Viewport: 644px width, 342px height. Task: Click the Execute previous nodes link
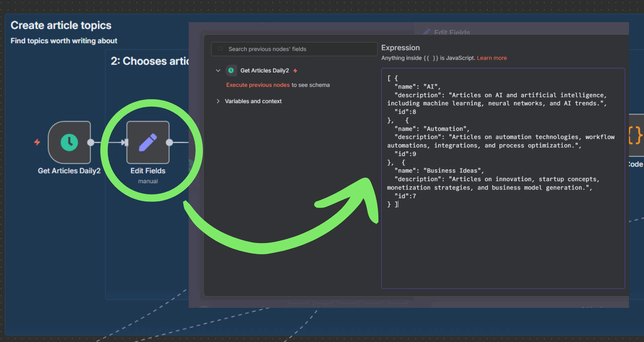tap(258, 85)
